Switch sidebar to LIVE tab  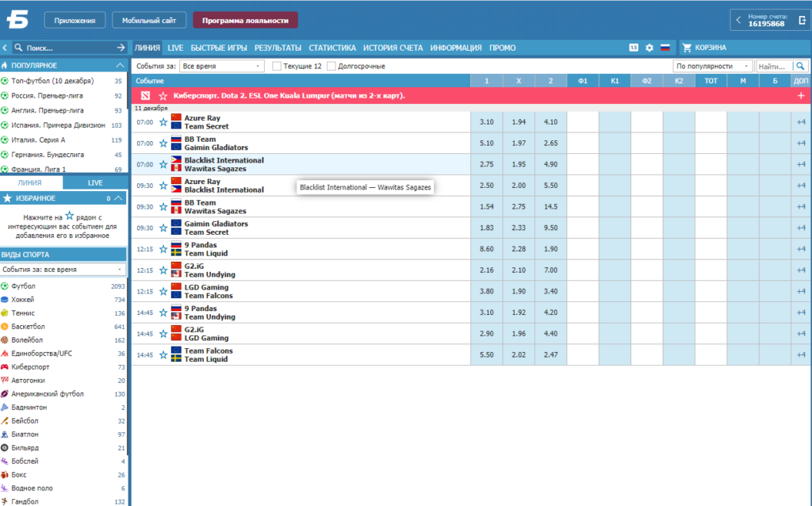pos(95,183)
